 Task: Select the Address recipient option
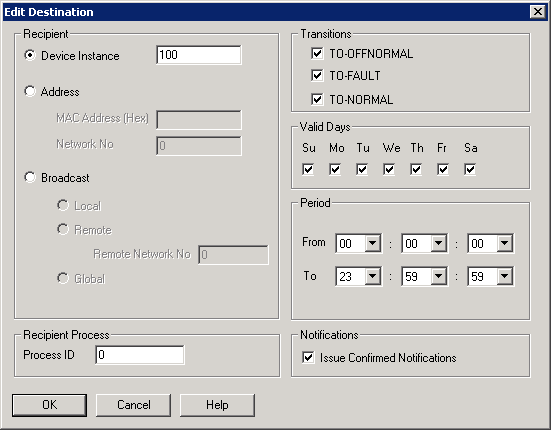click(30, 91)
